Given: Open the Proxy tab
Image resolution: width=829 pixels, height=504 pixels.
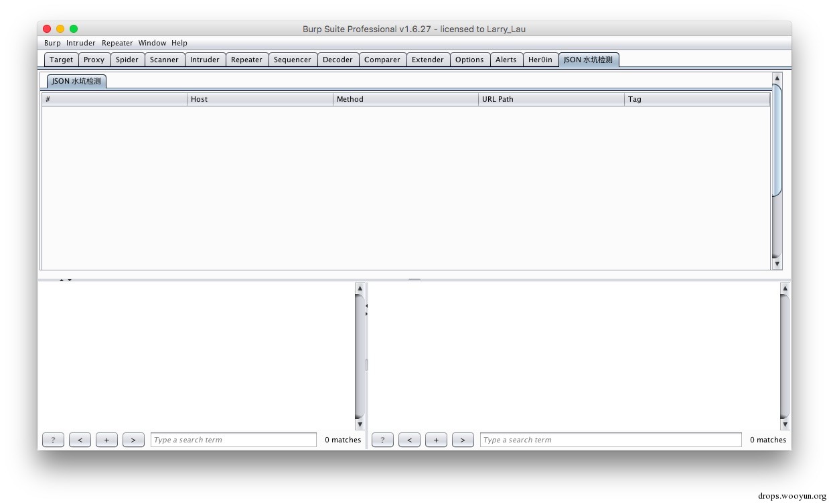Looking at the screenshot, I should [x=94, y=60].
